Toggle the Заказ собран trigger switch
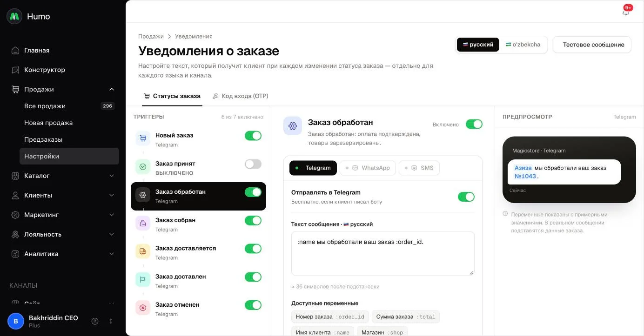Screen dimensions: 644x336 click(x=253, y=220)
